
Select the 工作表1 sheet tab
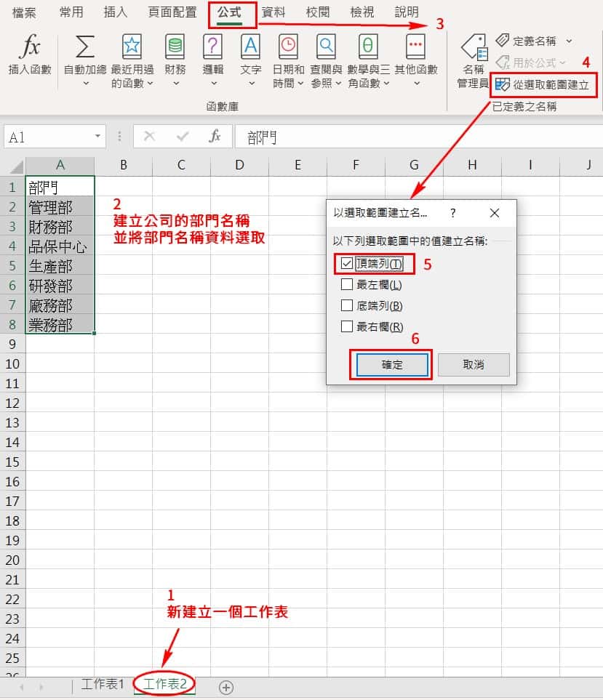click(x=103, y=684)
